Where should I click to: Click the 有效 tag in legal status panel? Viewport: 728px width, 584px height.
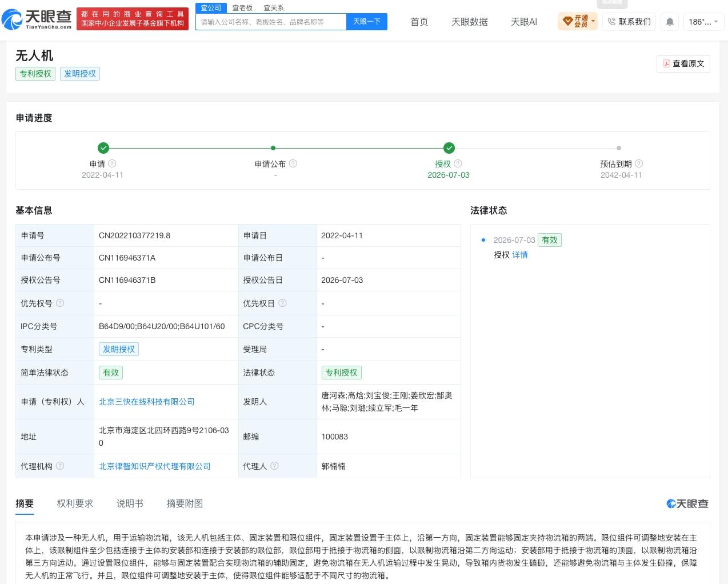550,240
